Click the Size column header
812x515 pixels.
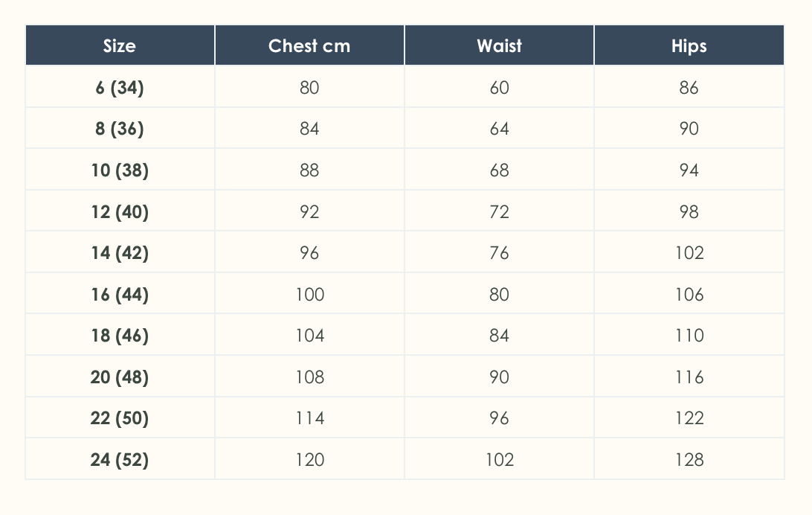pyautogui.click(x=120, y=46)
